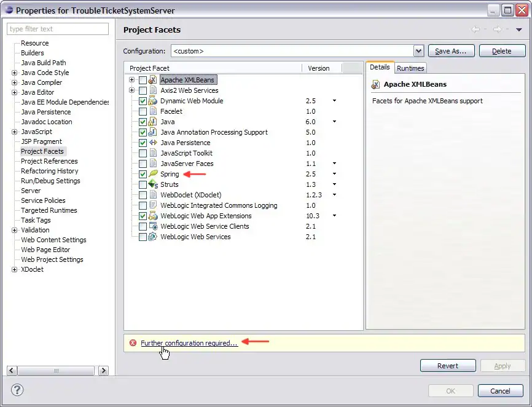This screenshot has width=532, height=407.
Task: Click the Version column header
Action: [322, 68]
